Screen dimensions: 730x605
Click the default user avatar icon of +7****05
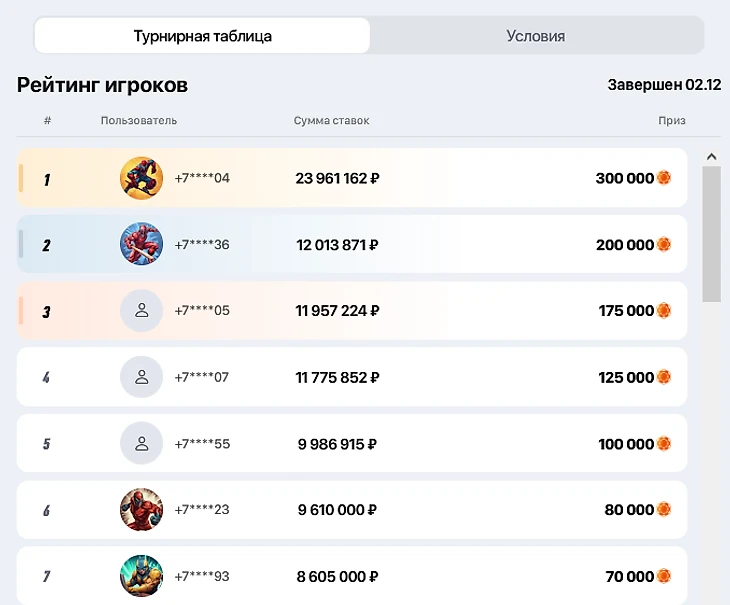(x=142, y=310)
